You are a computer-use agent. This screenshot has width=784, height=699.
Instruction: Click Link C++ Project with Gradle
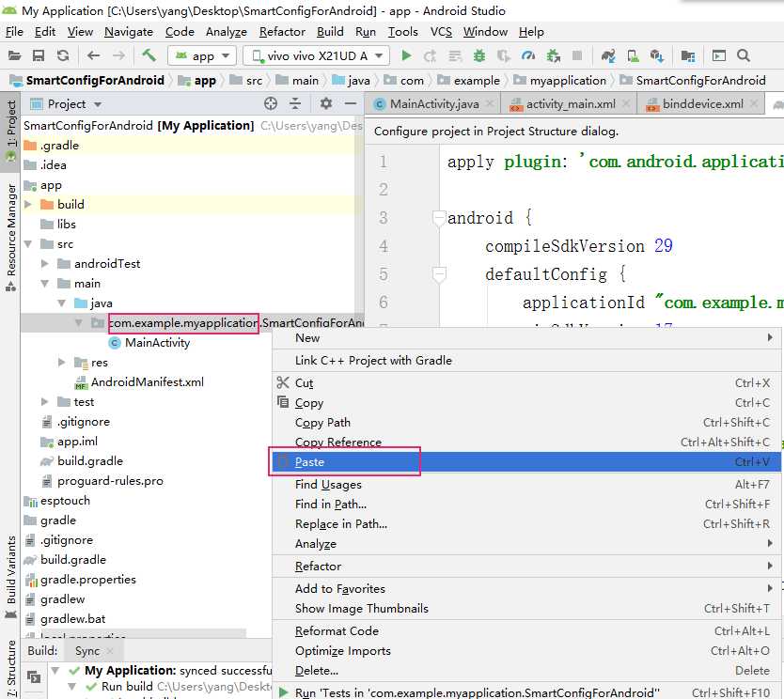pyautogui.click(x=526, y=360)
